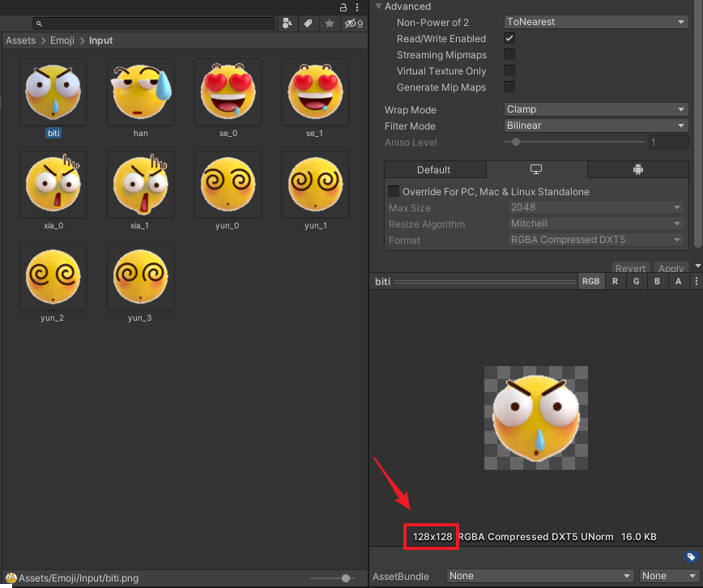This screenshot has width=703, height=588.
Task: Open the Inspector kebab menu
Action: 357,6
